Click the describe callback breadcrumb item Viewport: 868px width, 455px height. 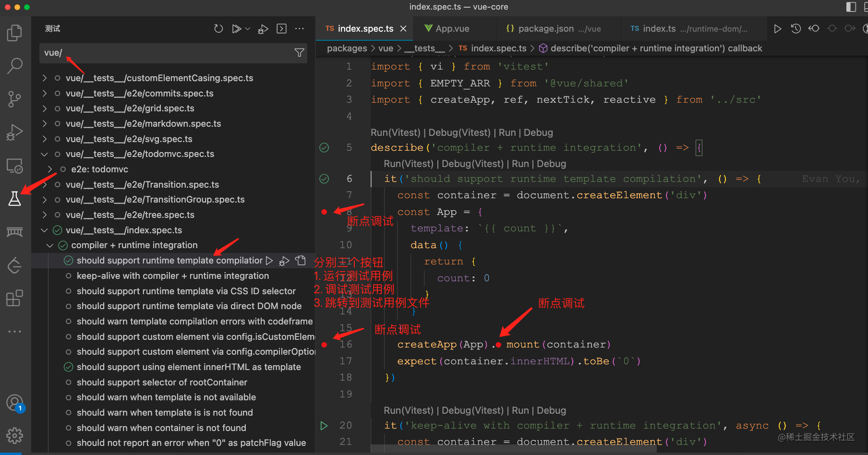(x=651, y=48)
